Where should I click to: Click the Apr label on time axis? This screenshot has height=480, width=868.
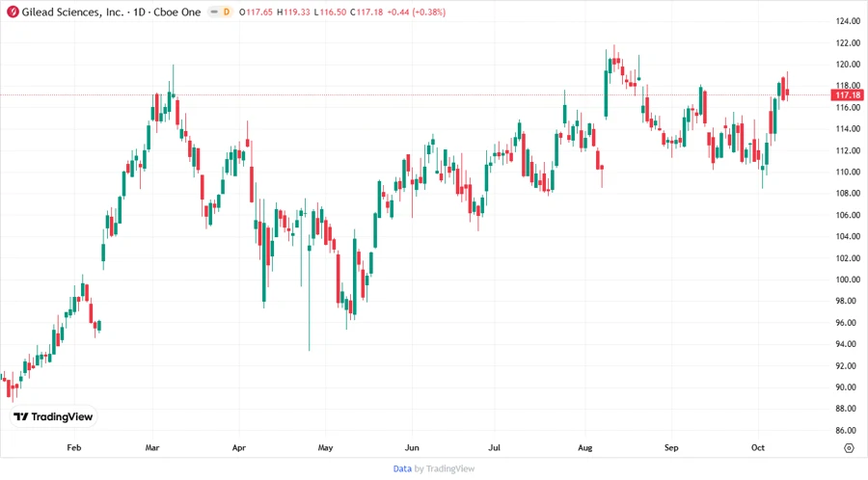click(x=238, y=447)
